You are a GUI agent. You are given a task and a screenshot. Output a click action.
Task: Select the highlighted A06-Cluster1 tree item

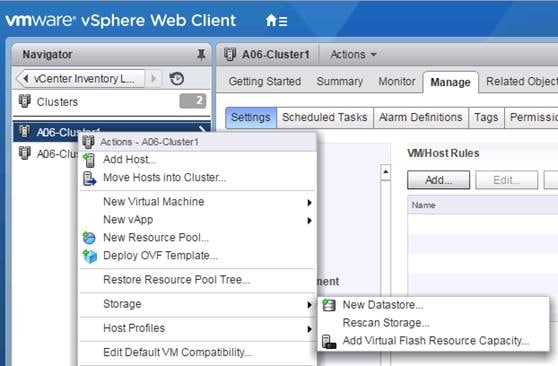(112, 132)
